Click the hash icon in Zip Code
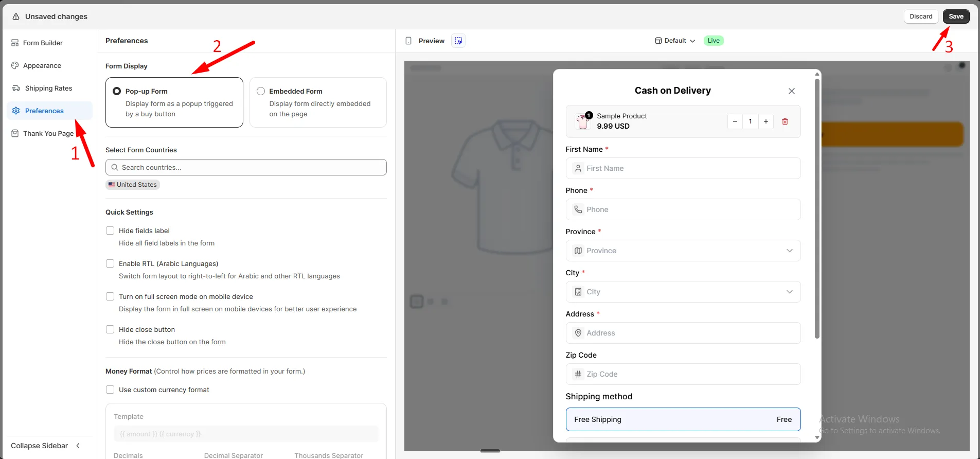 (578, 374)
